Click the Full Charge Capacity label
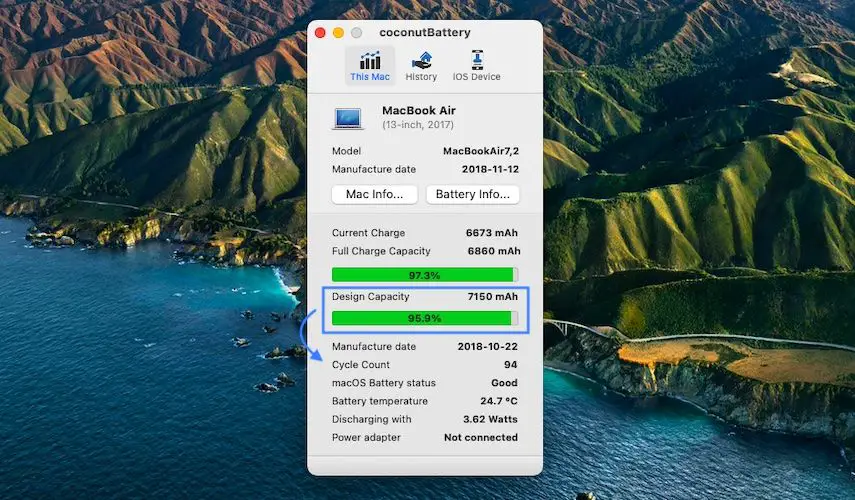 [381, 251]
